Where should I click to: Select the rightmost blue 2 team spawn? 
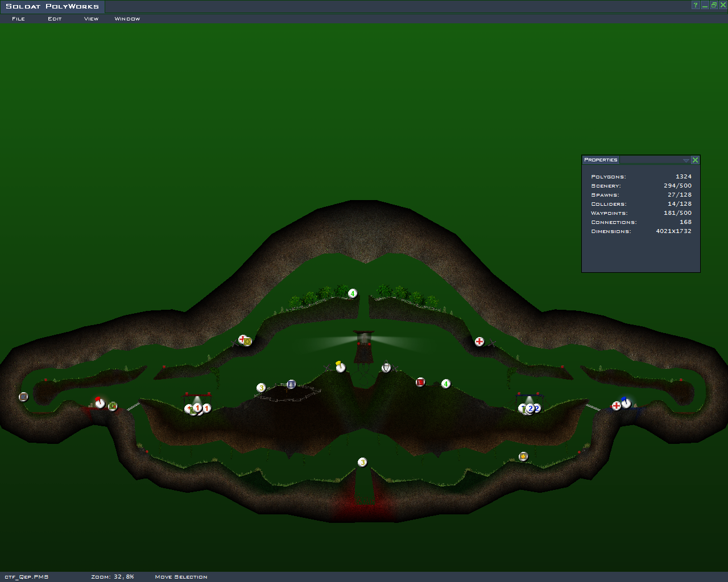537,408
